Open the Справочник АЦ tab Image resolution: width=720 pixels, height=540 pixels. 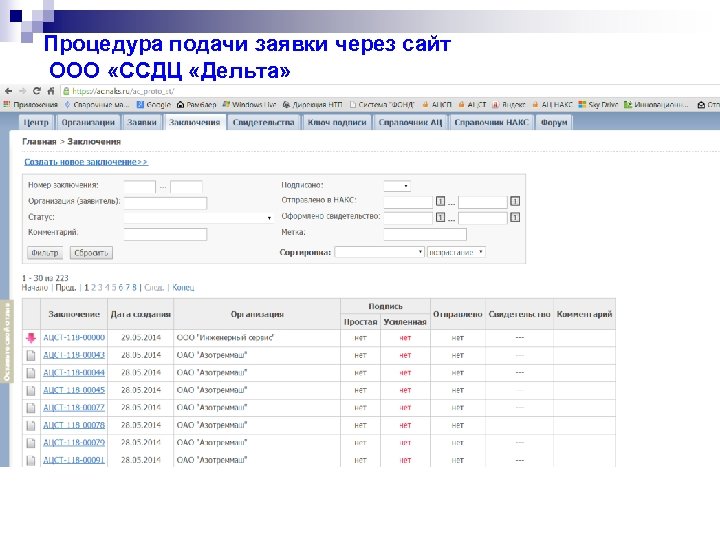coord(410,123)
